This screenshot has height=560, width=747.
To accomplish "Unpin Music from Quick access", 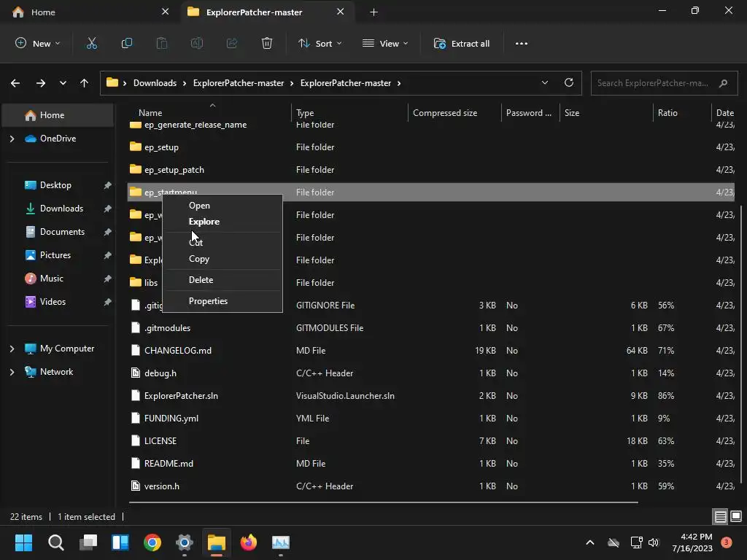I will click(x=108, y=279).
